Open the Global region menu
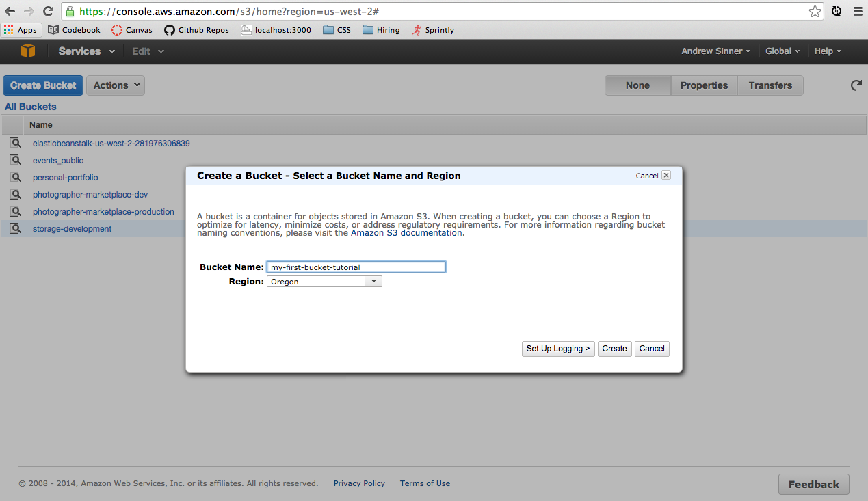Screen dimensions: 868x501 782,51
